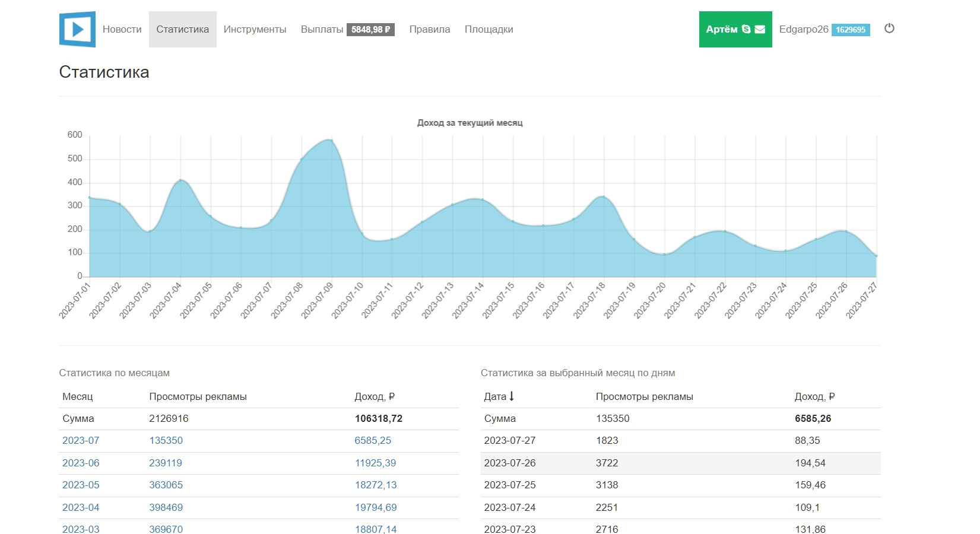Open the Новости menu item

pyautogui.click(x=122, y=29)
